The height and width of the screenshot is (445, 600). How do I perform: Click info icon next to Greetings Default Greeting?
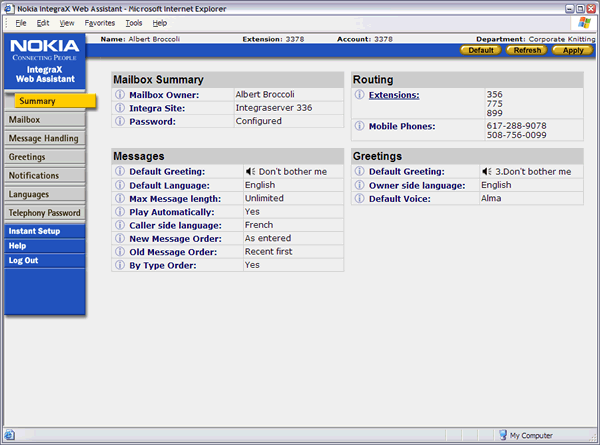(x=359, y=171)
